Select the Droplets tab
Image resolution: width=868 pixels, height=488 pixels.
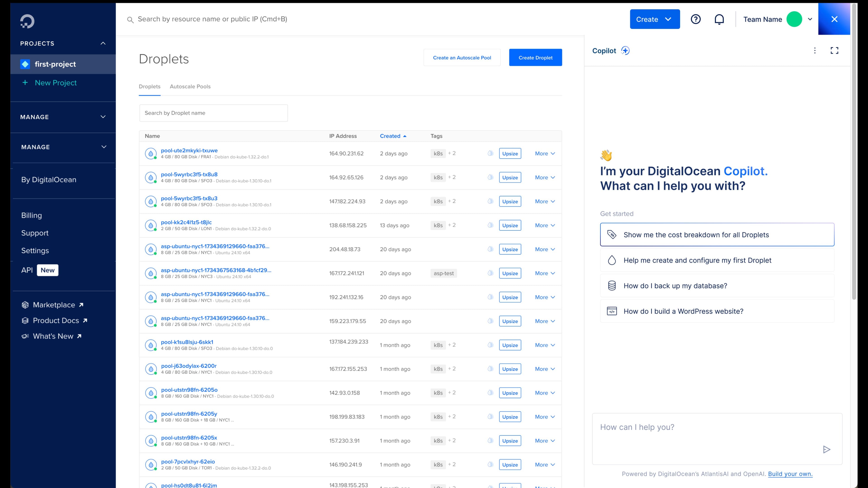coord(150,87)
